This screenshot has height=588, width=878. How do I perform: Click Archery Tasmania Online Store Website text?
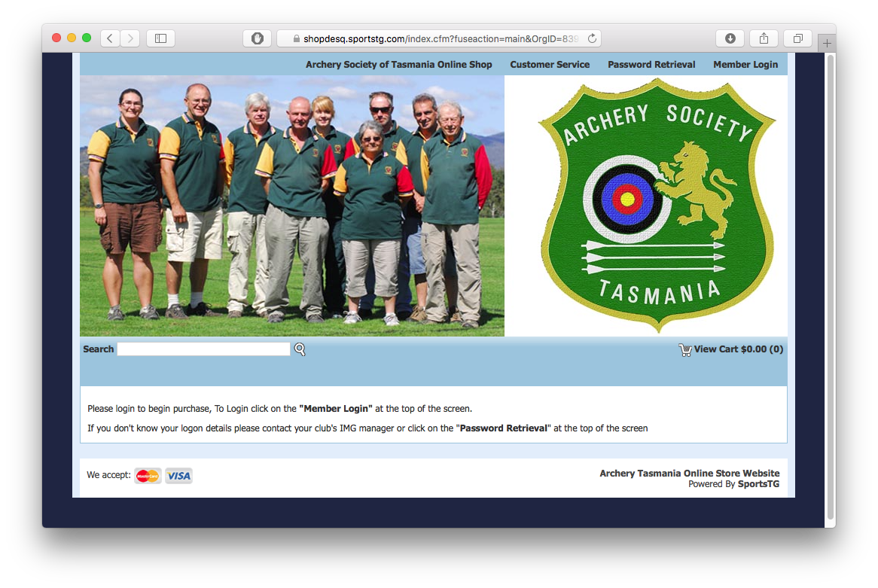pos(689,474)
